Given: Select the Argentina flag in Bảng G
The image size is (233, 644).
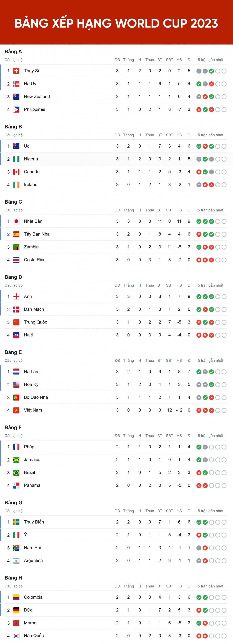Looking at the screenshot, I should coord(16,560).
